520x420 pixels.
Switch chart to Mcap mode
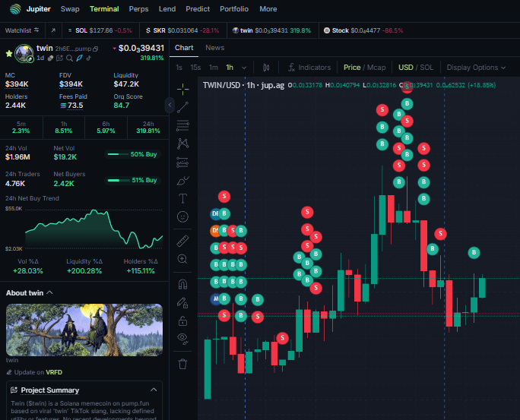coord(376,68)
